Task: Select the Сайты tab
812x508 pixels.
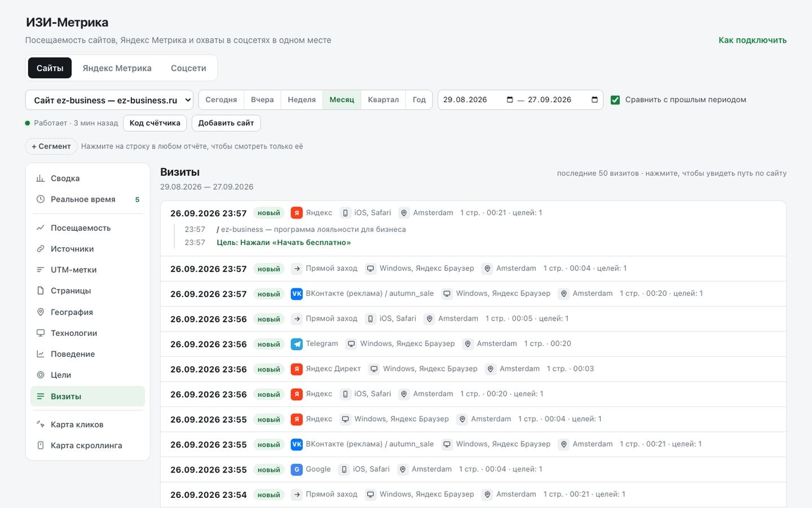Action: click(x=50, y=68)
